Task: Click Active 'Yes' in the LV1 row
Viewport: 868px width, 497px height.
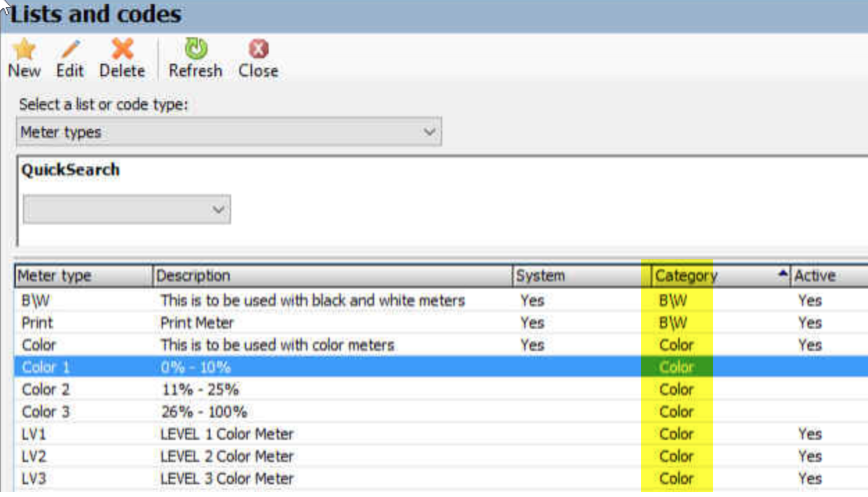Action: pos(810,434)
